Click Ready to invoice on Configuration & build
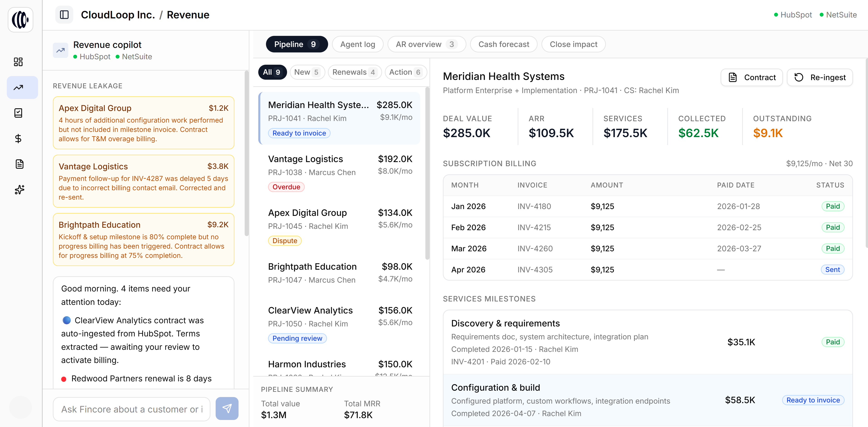The height and width of the screenshot is (427, 868). point(813,400)
